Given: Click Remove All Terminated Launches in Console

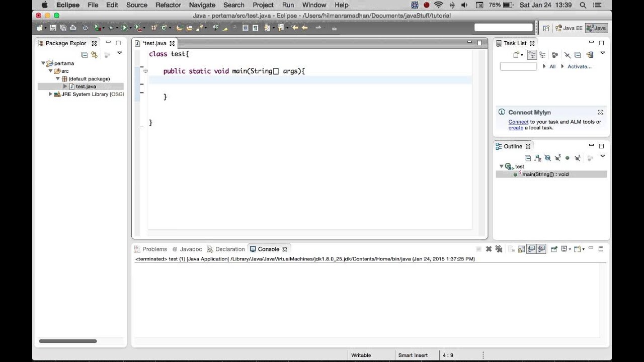Looking at the screenshot, I should pos(499,249).
